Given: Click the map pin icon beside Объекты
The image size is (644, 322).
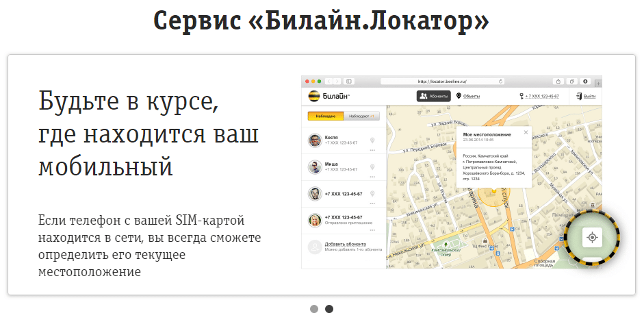Looking at the screenshot, I should tap(459, 96).
